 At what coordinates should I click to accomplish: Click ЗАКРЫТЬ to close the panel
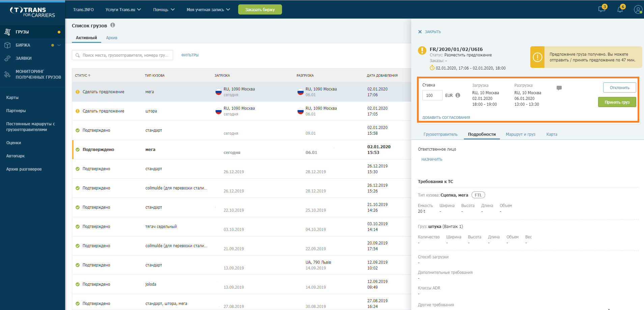pos(433,32)
